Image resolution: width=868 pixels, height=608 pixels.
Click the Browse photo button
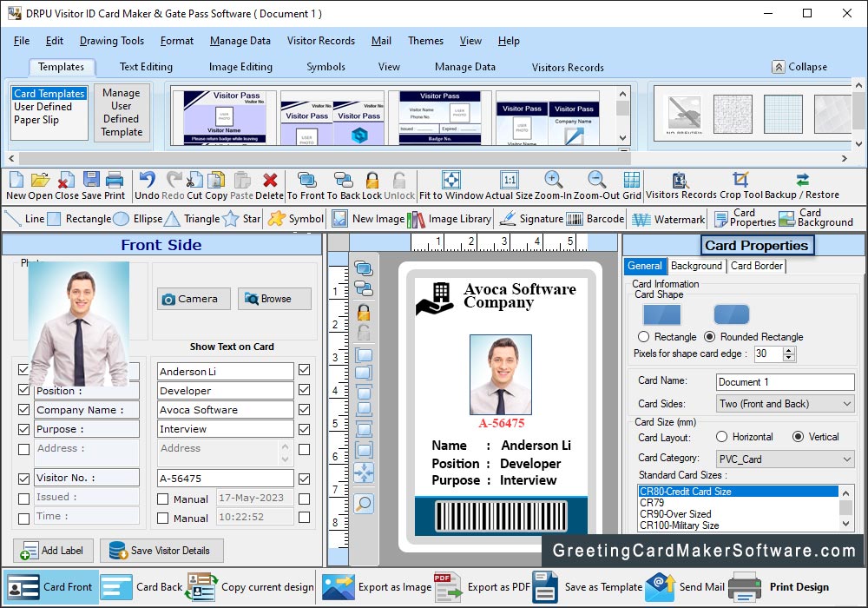coord(274,299)
